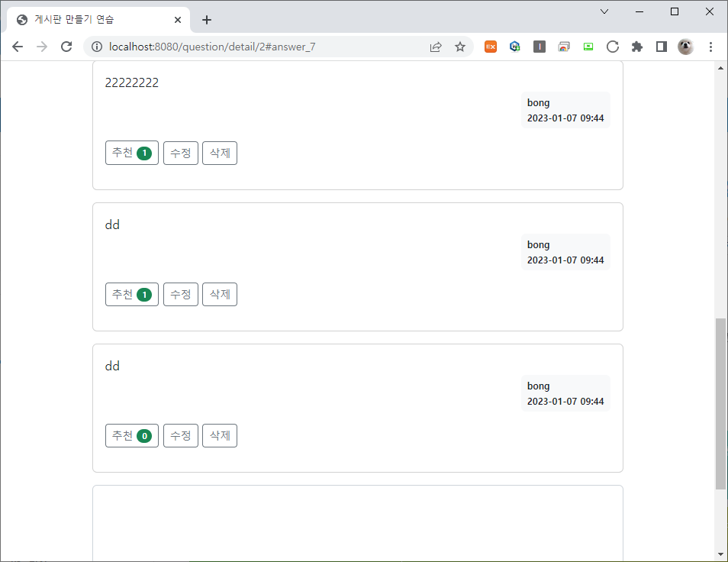The height and width of the screenshot is (562, 728).
Task: Delete the dd answer with recommend count 1
Action: [x=220, y=295]
